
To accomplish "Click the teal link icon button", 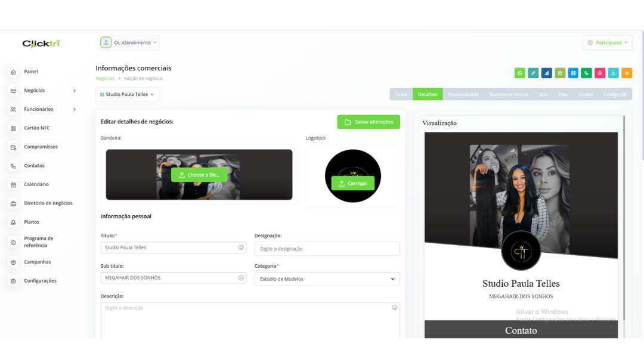I will coord(533,73).
